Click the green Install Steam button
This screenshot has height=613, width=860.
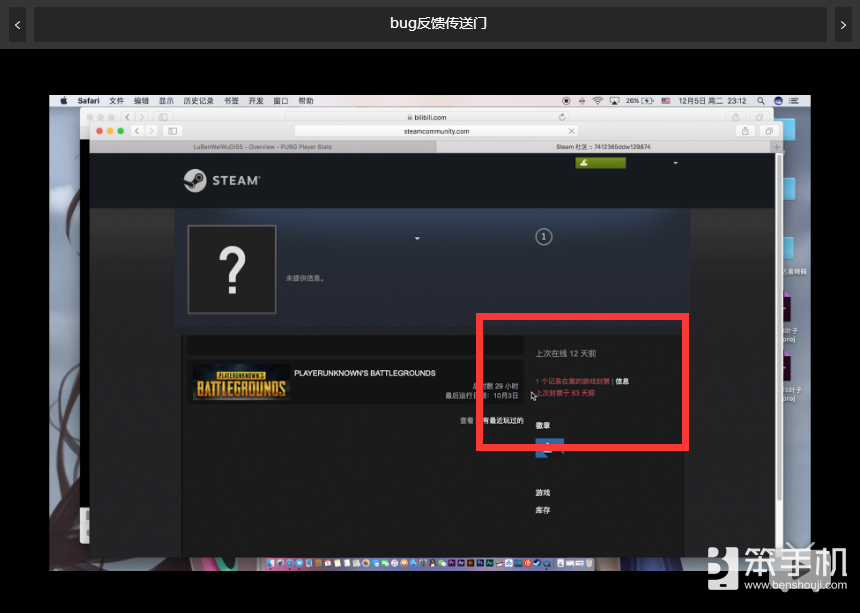coord(600,163)
